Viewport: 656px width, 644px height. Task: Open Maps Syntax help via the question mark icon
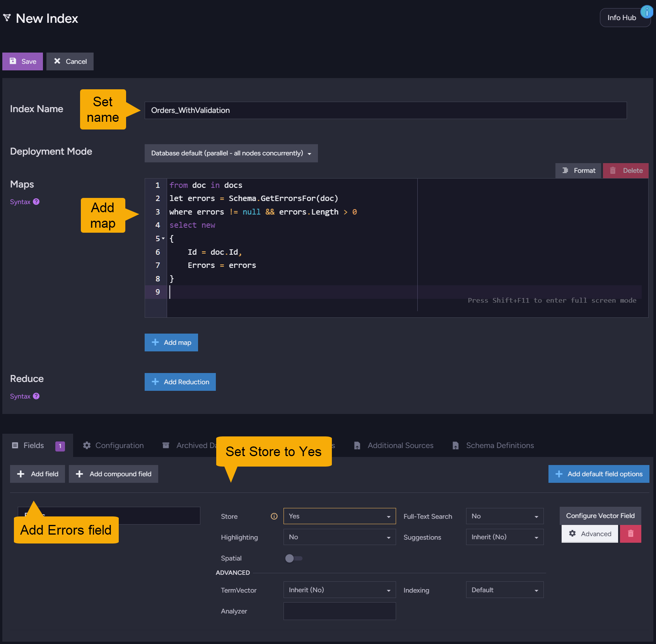[36, 201]
